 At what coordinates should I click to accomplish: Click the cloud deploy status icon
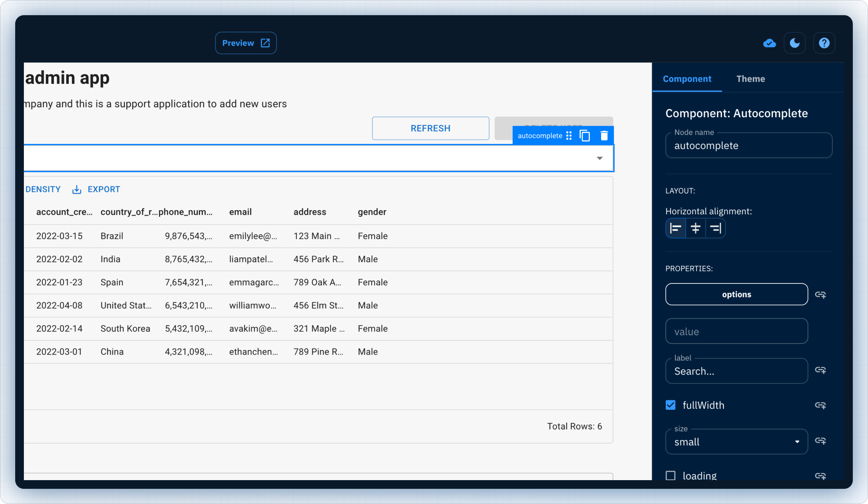(x=769, y=43)
